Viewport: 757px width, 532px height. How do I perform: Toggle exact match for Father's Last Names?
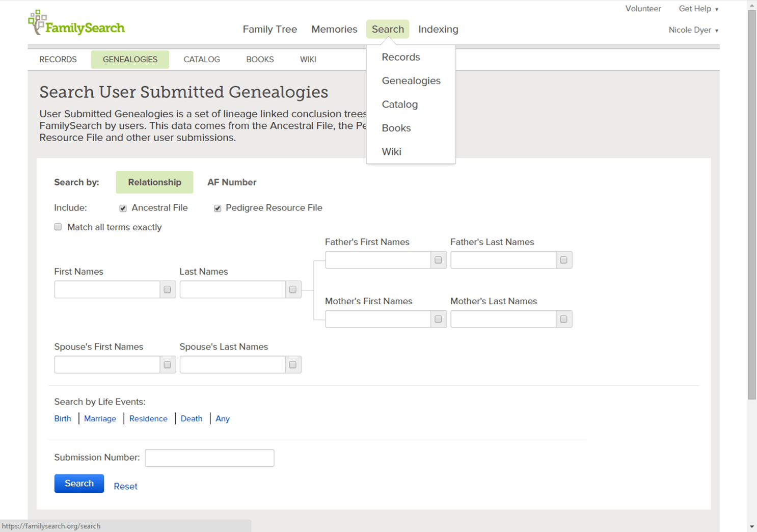pyautogui.click(x=563, y=260)
